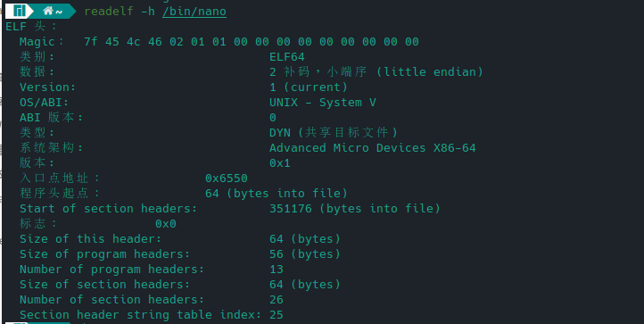This screenshot has width=644, height=324.
Task: Click entry point address 0x6550
Action: [227, 178]
